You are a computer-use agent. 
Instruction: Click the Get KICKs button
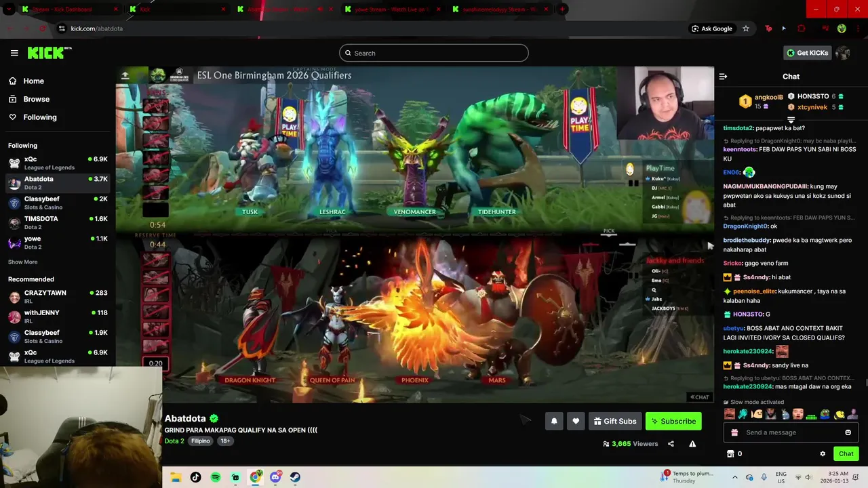807,53
